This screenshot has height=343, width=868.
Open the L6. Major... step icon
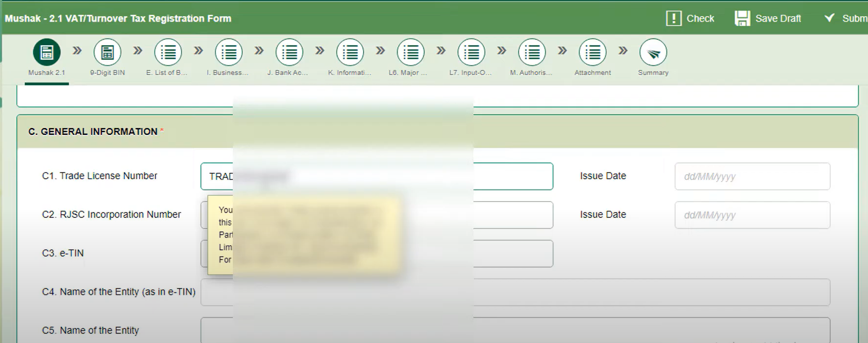click(x=411, y=52)
